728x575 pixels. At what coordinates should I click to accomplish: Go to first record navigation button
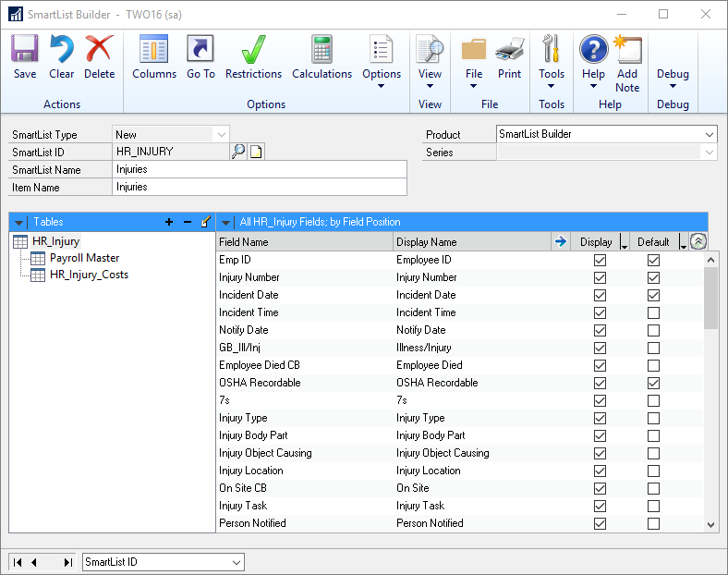click(18, 562)
